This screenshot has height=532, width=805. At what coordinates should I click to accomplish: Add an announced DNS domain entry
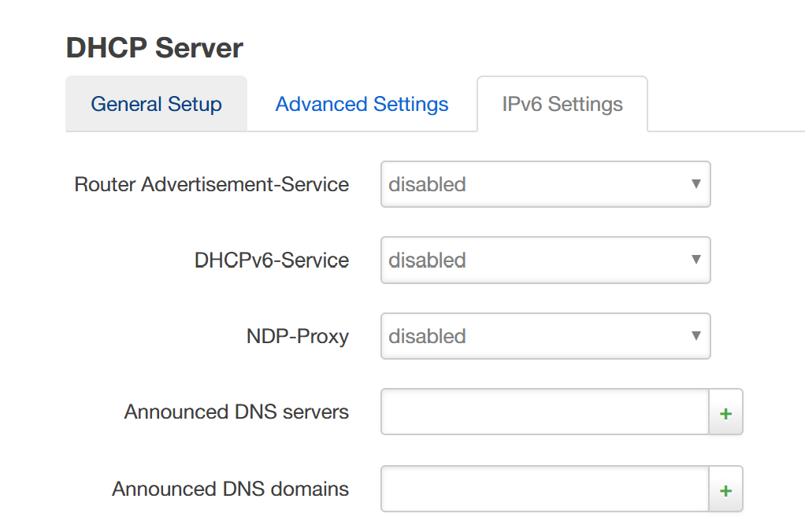click(725, 490)
